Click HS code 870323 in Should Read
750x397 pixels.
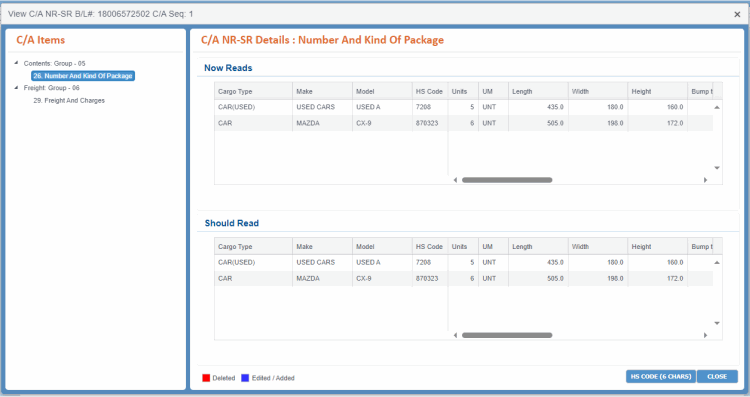click(x=430, y=278)
